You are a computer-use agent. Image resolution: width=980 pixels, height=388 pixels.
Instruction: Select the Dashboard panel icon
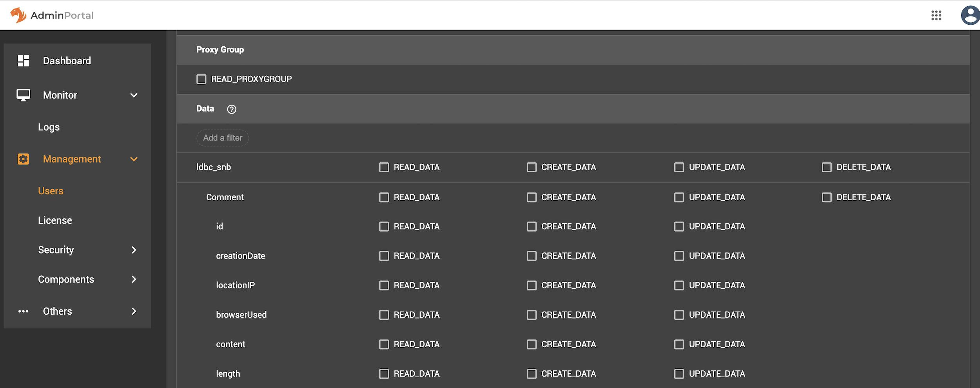(x=23, y=61)
